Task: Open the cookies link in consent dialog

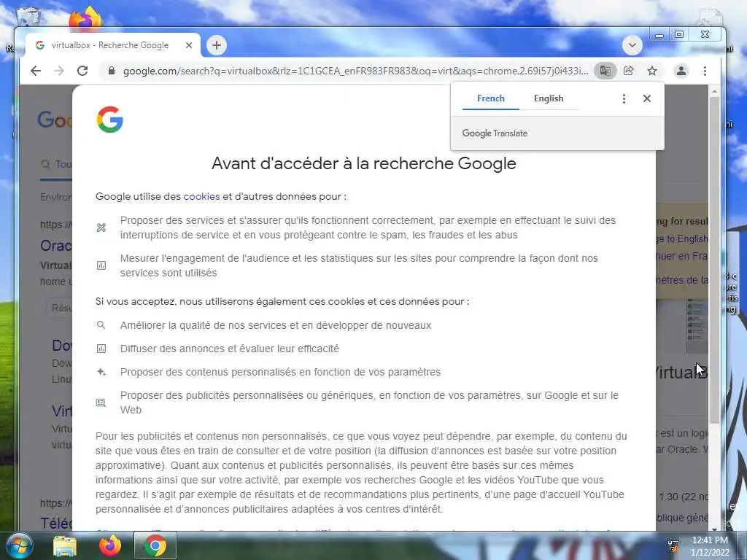Action: click(x=201, y=196)
